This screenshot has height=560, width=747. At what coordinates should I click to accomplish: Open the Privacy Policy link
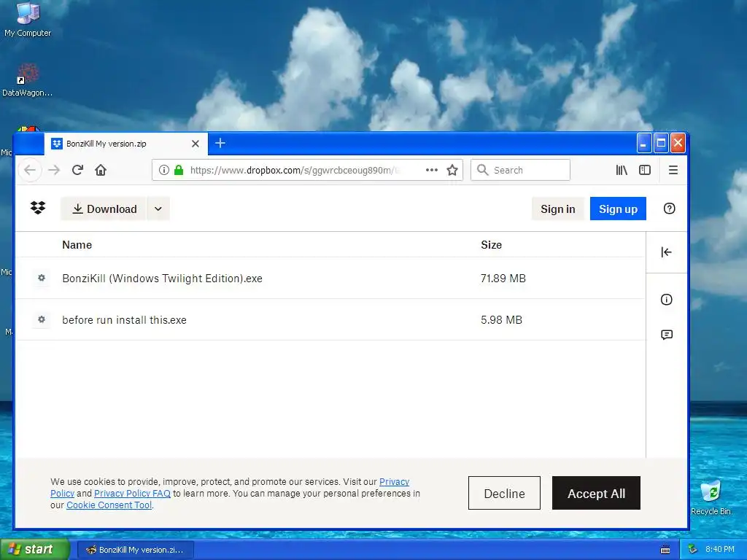click(394, 481)
